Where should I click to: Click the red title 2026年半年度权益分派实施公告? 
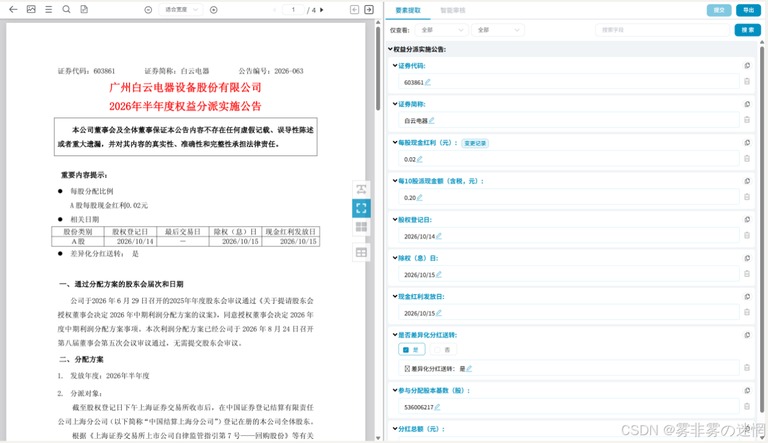click(x=185, y=106)
